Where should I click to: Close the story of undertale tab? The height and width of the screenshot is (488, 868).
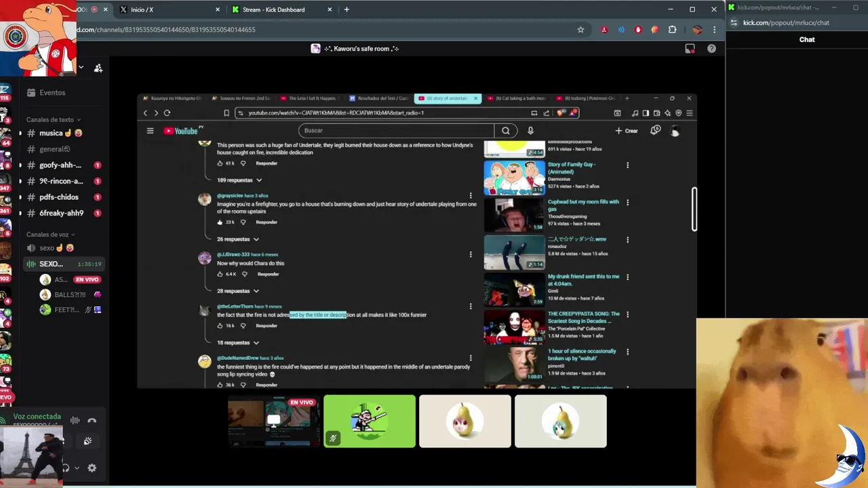tap(475, 98)
